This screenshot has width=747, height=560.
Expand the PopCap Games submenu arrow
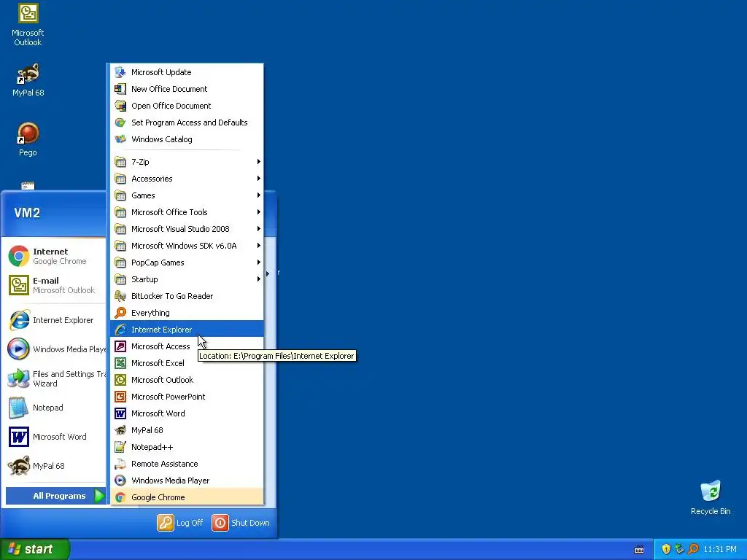coord(259,262)
